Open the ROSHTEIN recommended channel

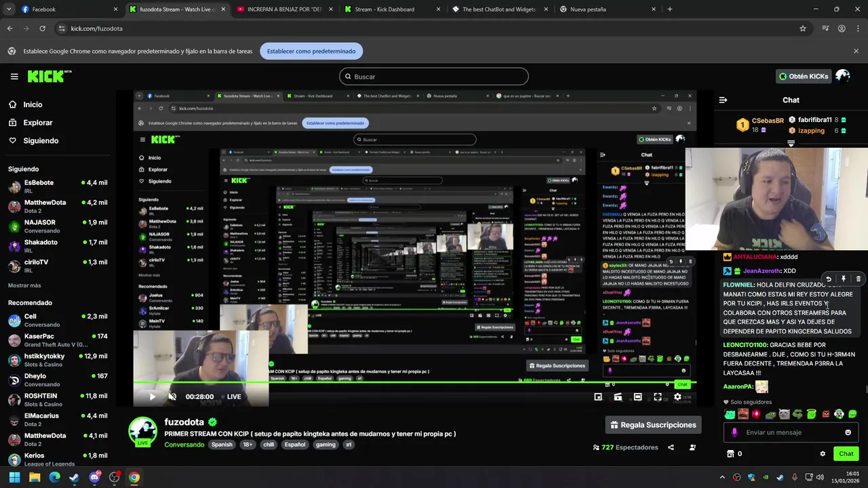point(58,399)
